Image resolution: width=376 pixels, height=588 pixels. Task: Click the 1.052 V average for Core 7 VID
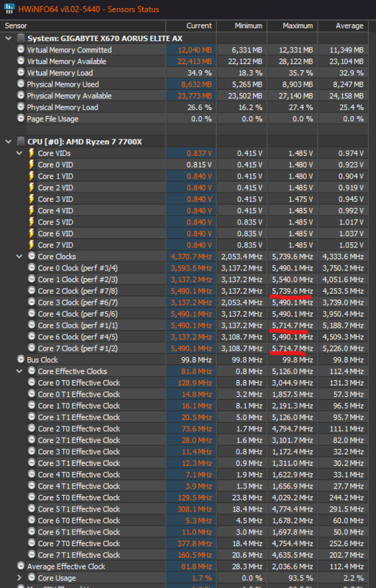point(351,245)
